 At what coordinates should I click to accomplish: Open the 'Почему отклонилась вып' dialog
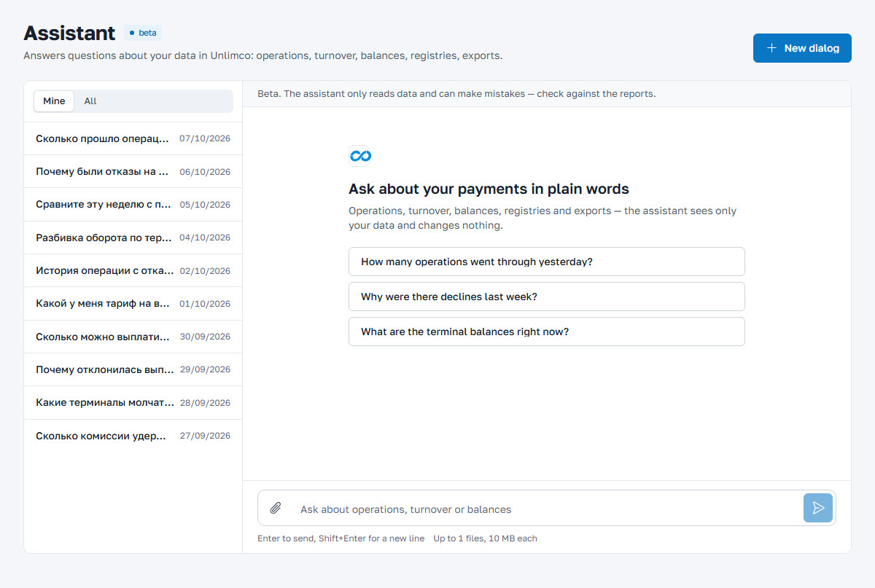(133, 369)
